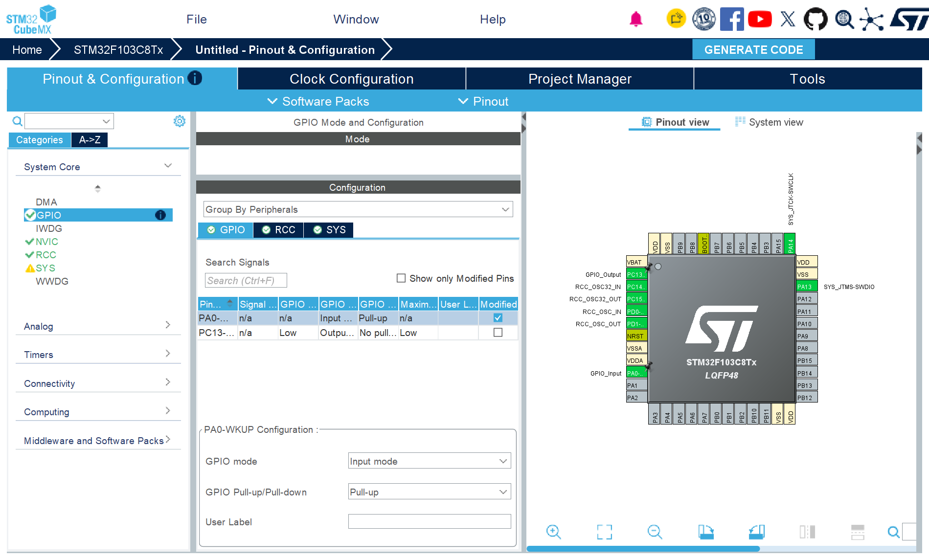This screenshot has width=929, height=560.
Task: Switch to Clock Configuration tab
Action: [x=352, y=79]
